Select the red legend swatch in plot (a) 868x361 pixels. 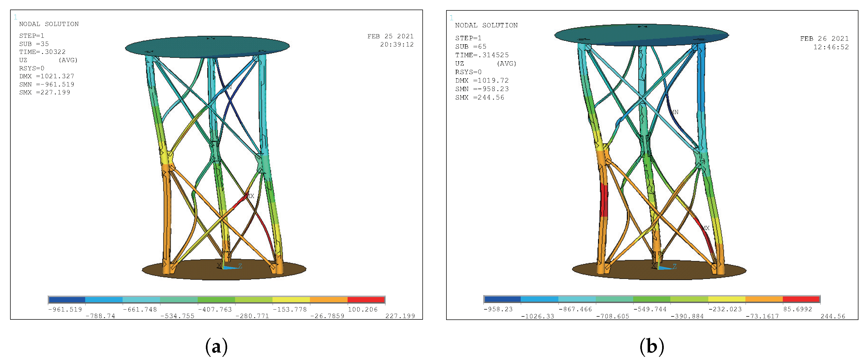(366, 299)
